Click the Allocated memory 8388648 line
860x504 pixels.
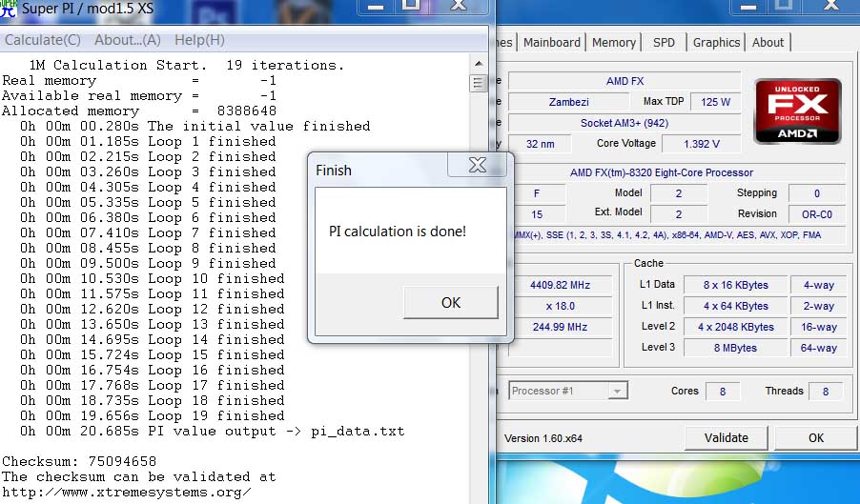(x=139, y=111)
